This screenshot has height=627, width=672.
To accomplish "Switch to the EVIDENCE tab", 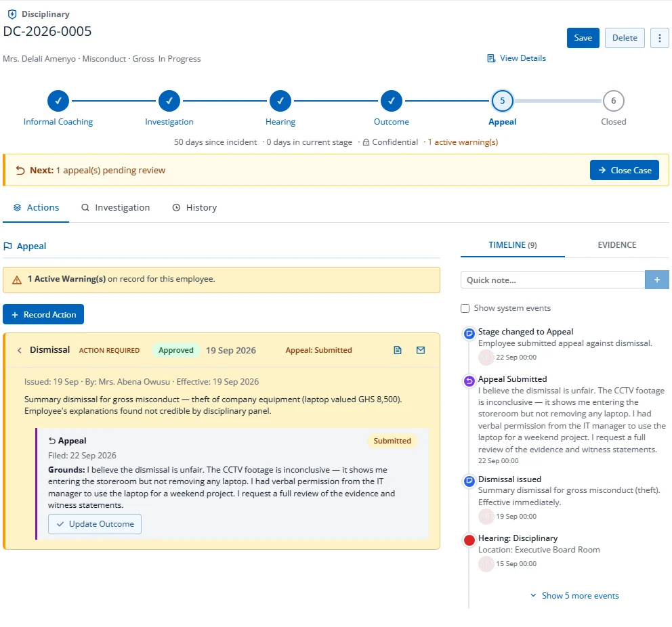I will pyautogui.click(x=616, y=245).
